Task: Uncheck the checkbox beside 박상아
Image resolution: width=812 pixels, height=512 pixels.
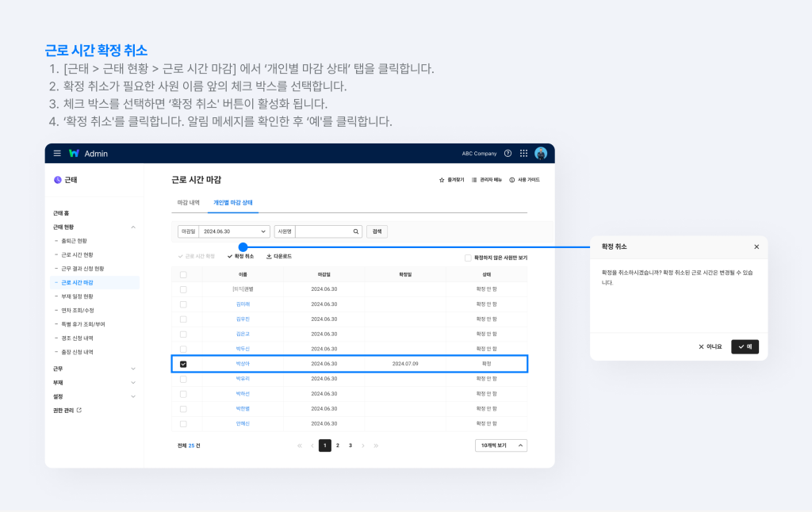Action: point(183,364)
